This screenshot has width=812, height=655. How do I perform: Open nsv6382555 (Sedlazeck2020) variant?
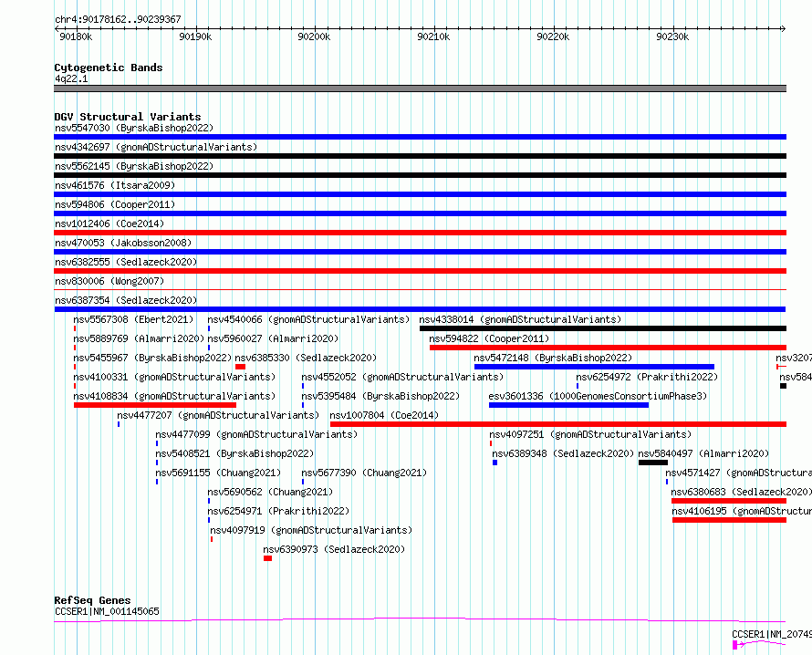(126, 262)
